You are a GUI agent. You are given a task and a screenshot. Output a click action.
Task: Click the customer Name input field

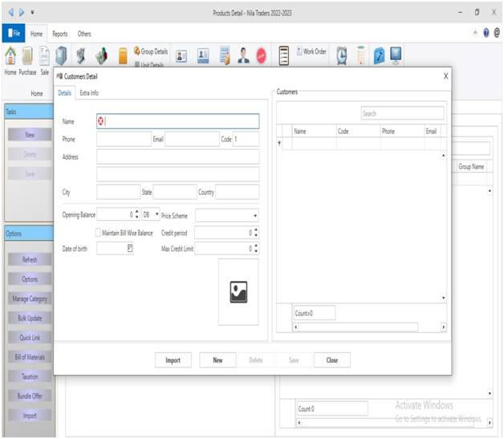pos(177,121)
